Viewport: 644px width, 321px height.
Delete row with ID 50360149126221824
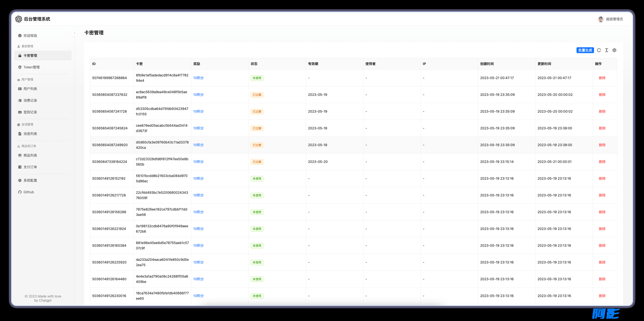point(602,229)
